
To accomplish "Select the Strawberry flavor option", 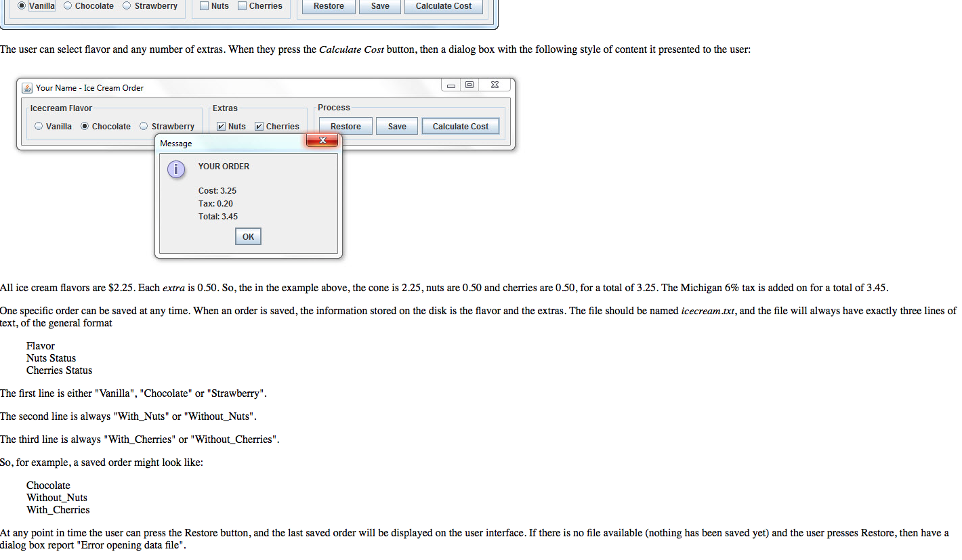I will (x=143, y=126).
